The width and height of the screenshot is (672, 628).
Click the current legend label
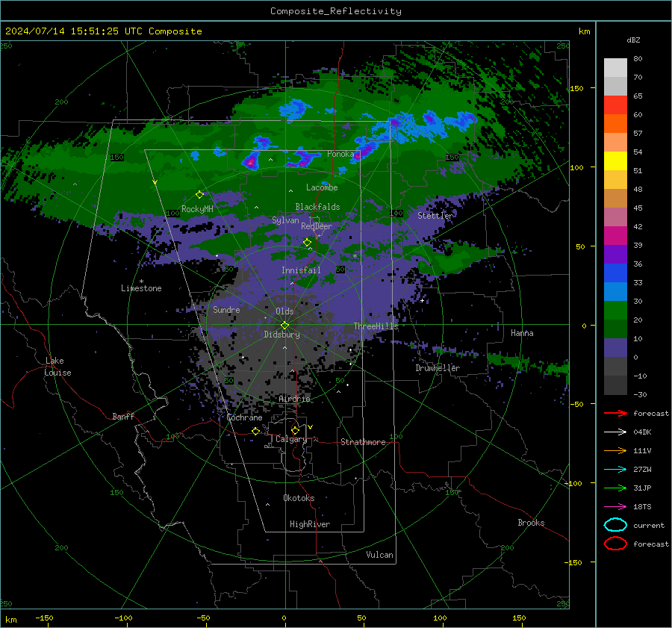[x=648, y=525]
